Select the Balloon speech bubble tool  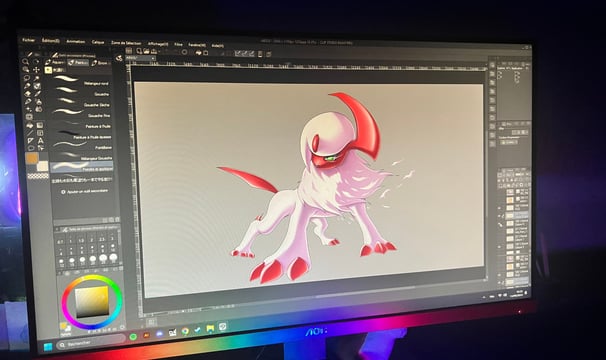[x=31, y=148]
